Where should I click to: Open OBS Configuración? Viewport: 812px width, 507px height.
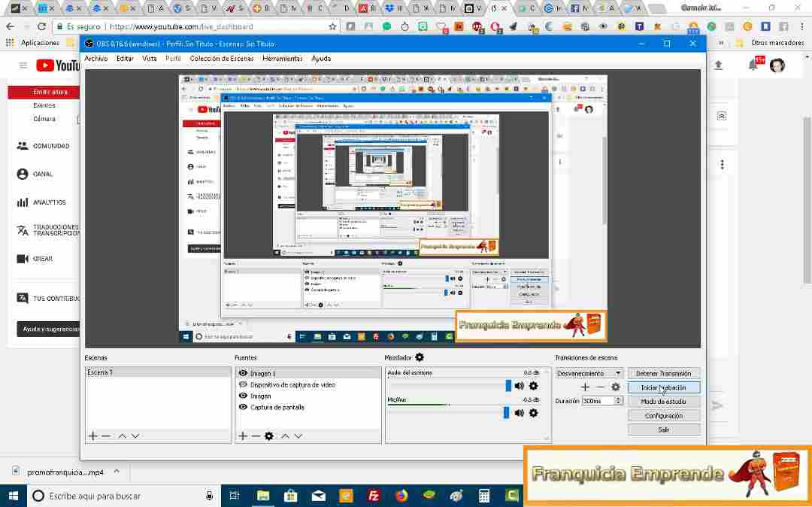664,416
